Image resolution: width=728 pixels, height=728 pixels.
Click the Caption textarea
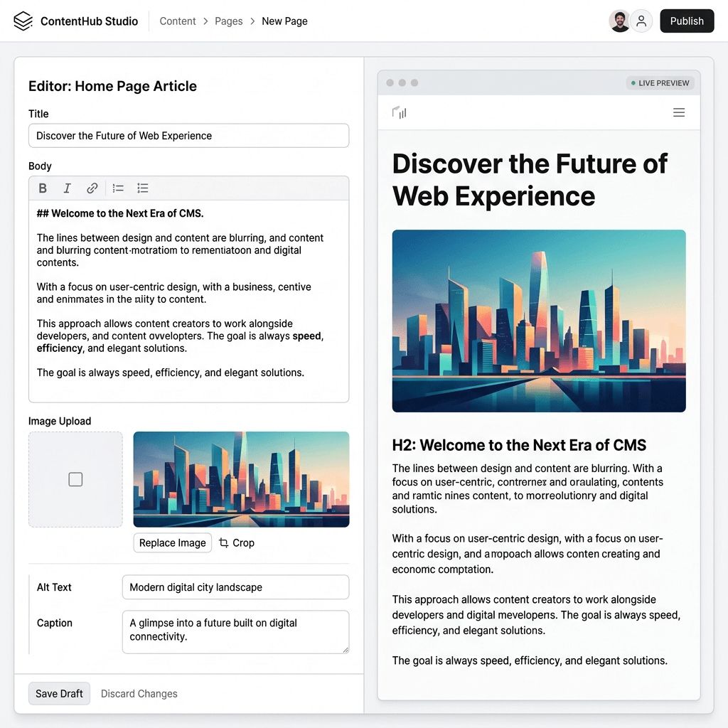235,632
